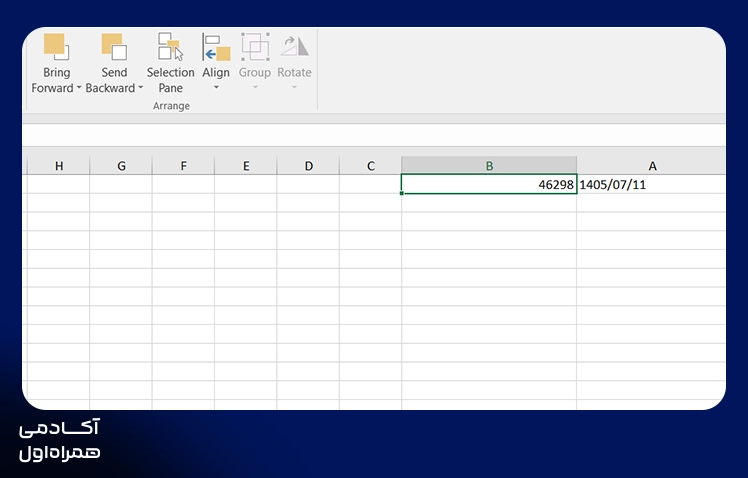
Task: Select column header E
Action: (x=246, y=166)
